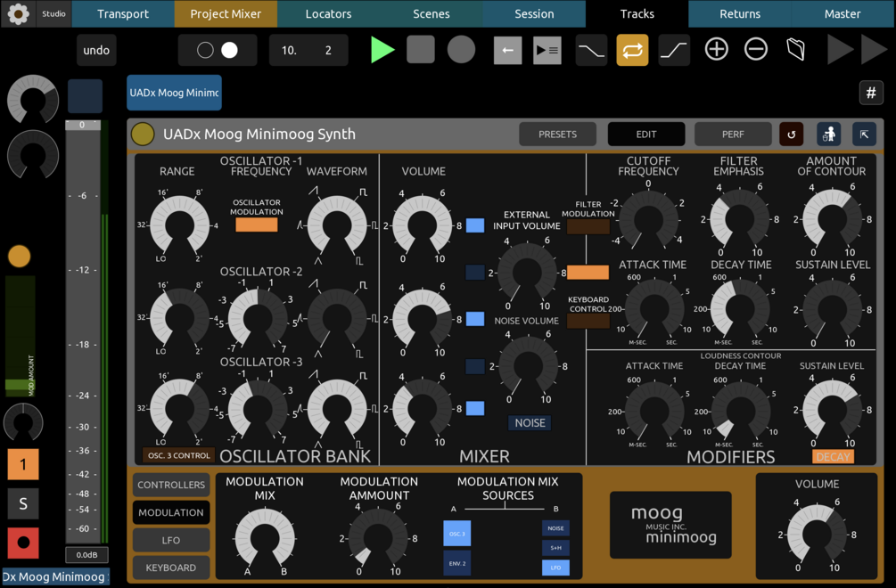Click the tag-shaped marker icon in the transport bar
The image size is (896, 588).
[x=795, y=50]
